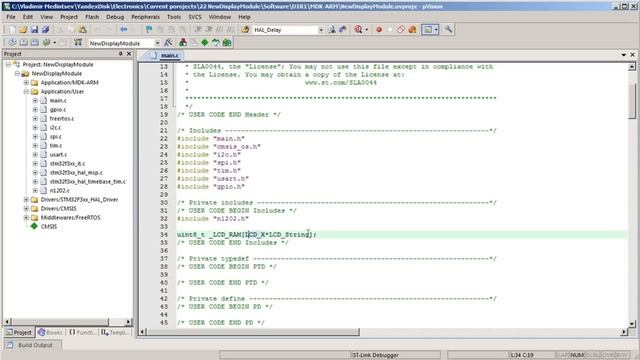Open the Project menu
This screenshot has height=360, width=640.
[69, 17]
